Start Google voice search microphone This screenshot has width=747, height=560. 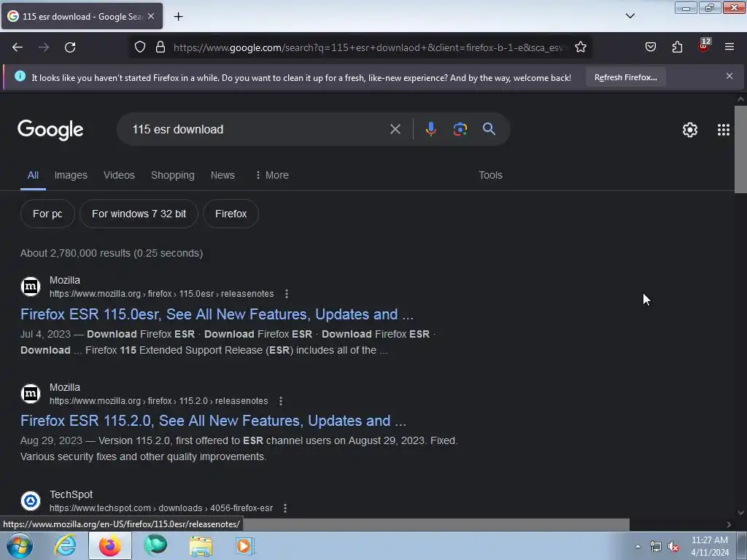pos(430,129)
